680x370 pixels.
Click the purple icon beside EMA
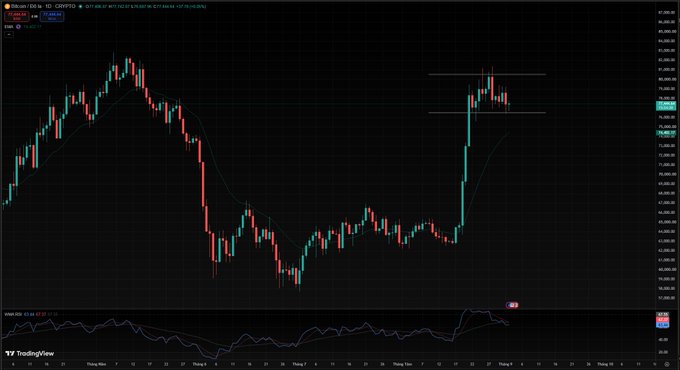click(18, 27)
